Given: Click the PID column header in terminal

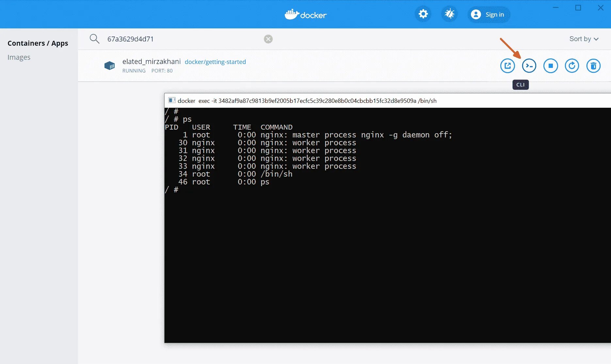Looking at the screenshot, I should pos(172,127).
